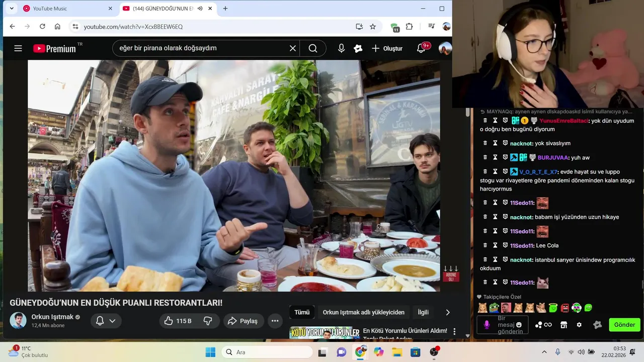The height and width of the screenshot is (362, 644).
Task: Show more filter chips with right chevron
Action: pos(448,312)
